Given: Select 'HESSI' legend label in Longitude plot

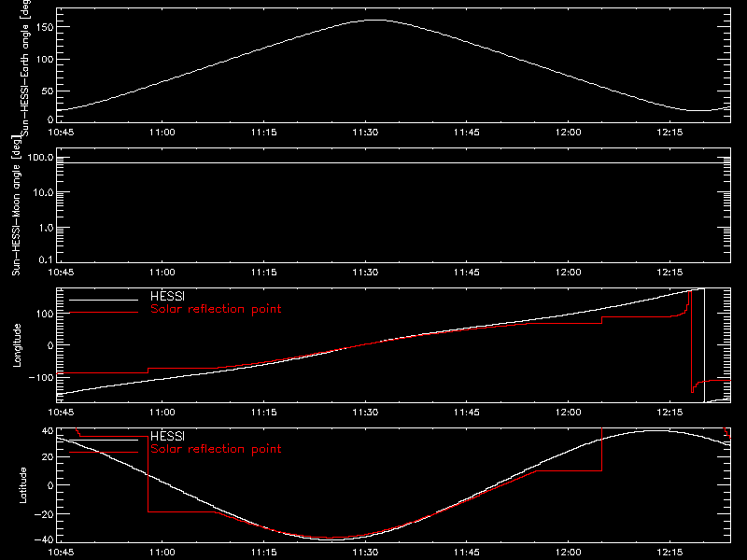Looking at the screenshot, I should pos(167,296).
